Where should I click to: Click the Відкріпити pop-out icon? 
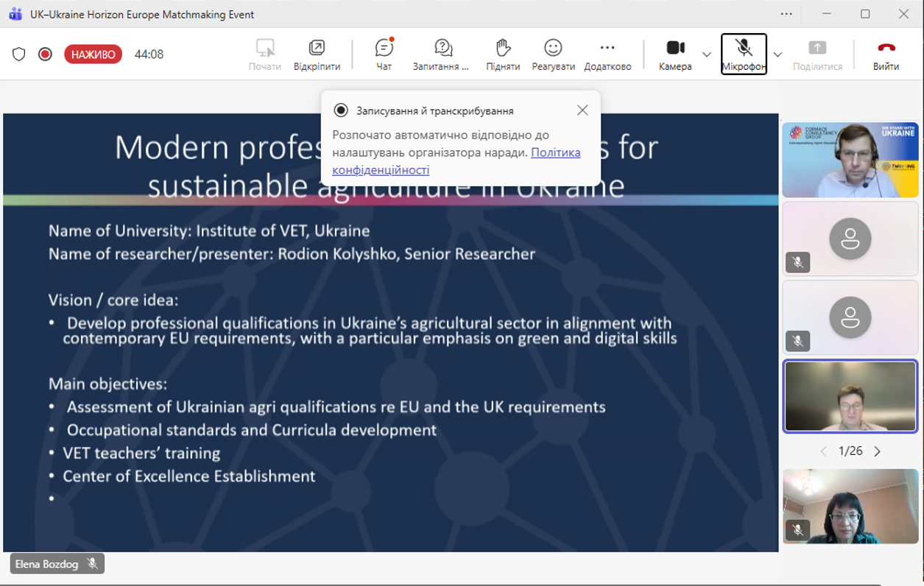tap(317, 54)
